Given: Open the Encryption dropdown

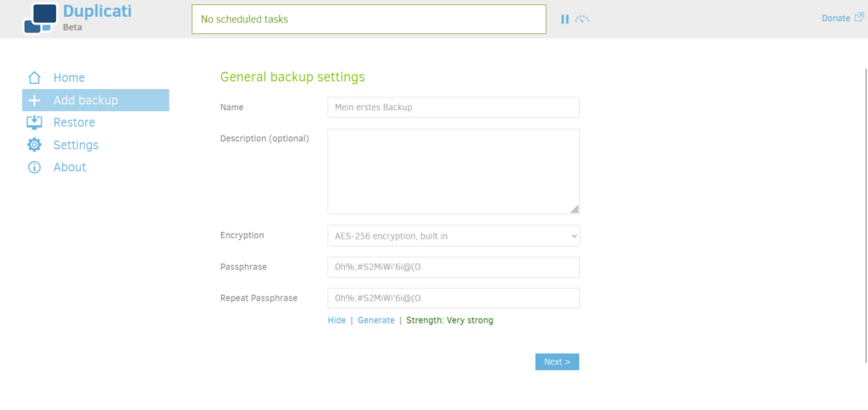Looking at the screenshot, I should pos(453,235).
